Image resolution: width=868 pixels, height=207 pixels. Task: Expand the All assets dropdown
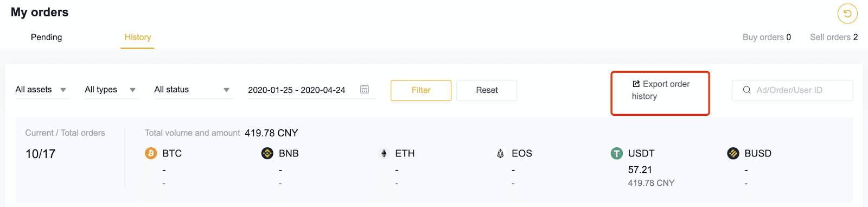(x=41, y=90)
